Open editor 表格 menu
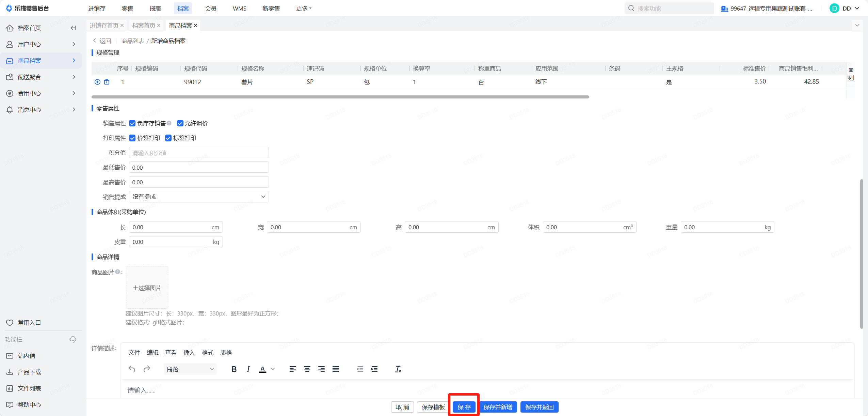The image size is (868, 416). tap(226, 353)
